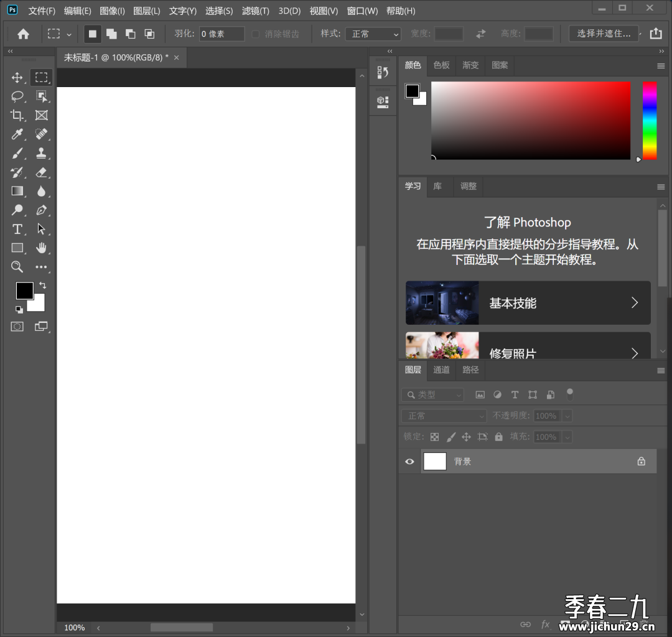Switch to the 调整 tab
The height and width of the screenshot is (637, 672).
point(469,186)
